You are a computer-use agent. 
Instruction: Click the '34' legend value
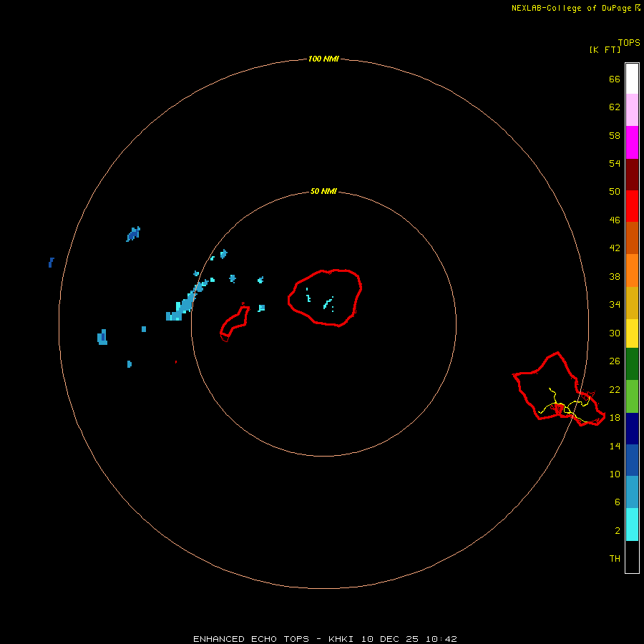(615, 304)
